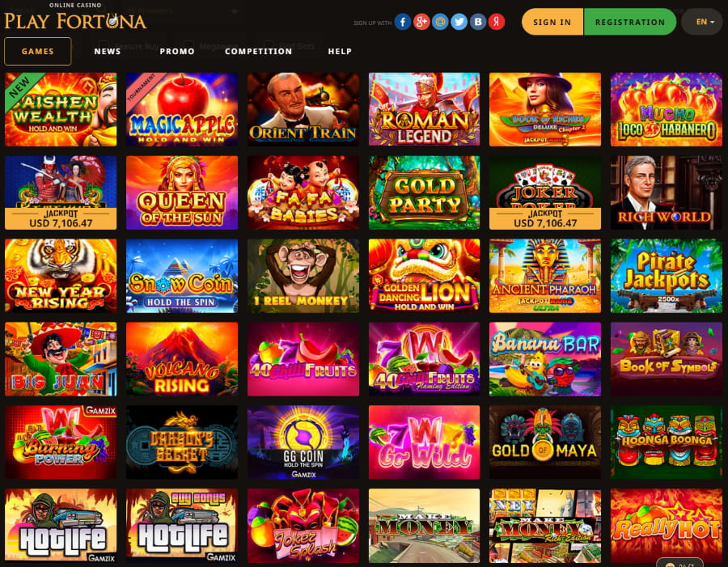Viewport: 728px width, 567px height.
Task: Click the Play Fortuna logo
Action: tap(75, 17)
